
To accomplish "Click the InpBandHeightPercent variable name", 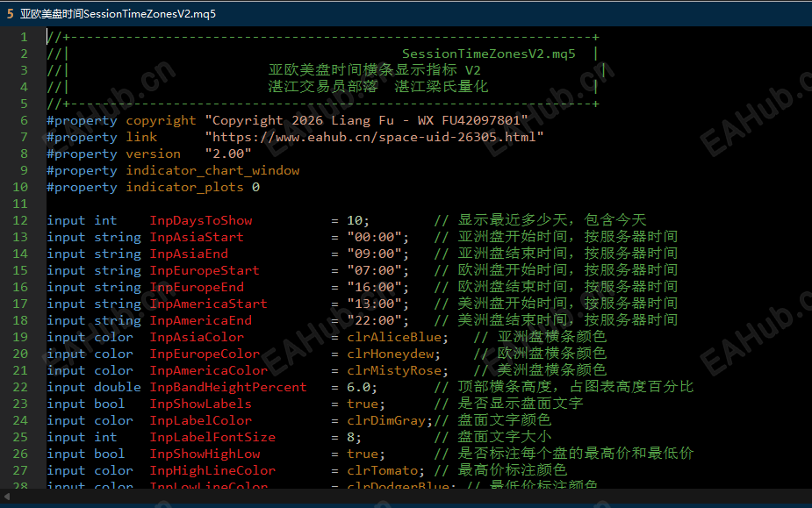I will click(x=228, y=387).
